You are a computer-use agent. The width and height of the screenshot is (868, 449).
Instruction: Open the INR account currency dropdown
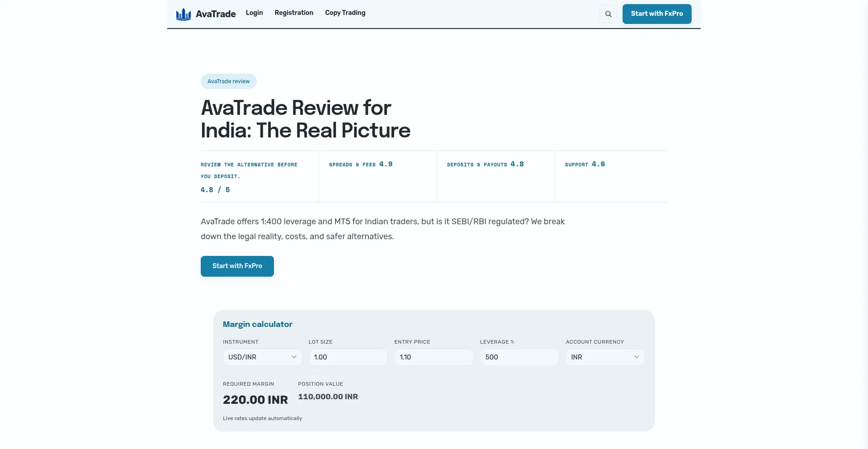coord(605,357)
